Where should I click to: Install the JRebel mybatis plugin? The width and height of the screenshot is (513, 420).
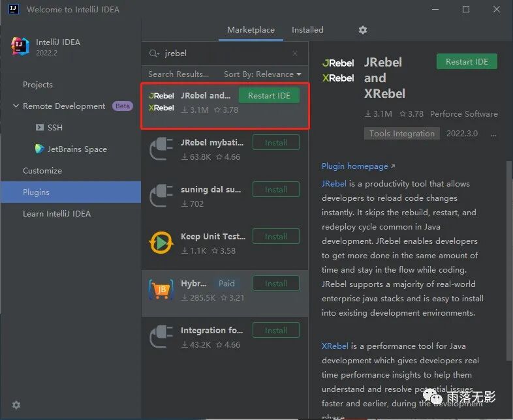[276, 143]
